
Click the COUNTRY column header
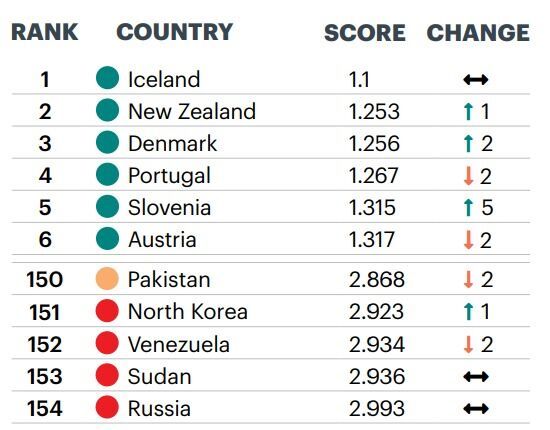click(175, 32)
